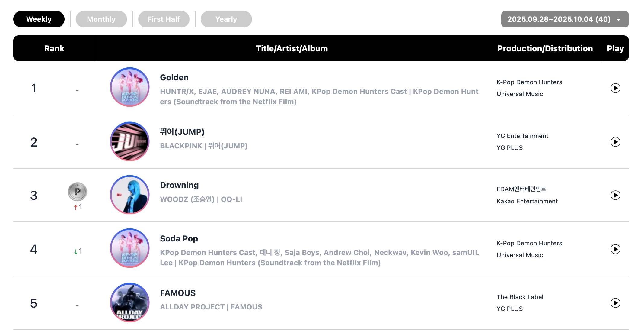Click the Golden song title
Screen dimensions: 644x333
[174, 78]
